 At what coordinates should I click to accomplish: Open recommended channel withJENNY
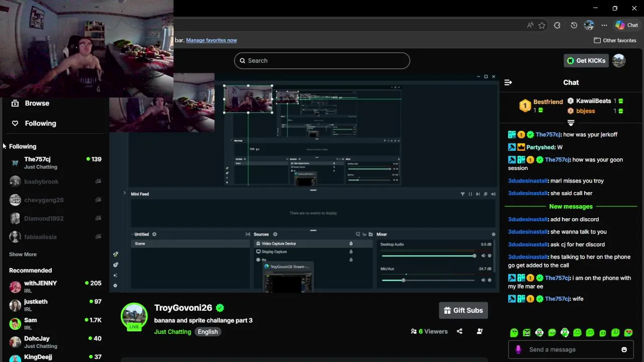coord(55,287)
